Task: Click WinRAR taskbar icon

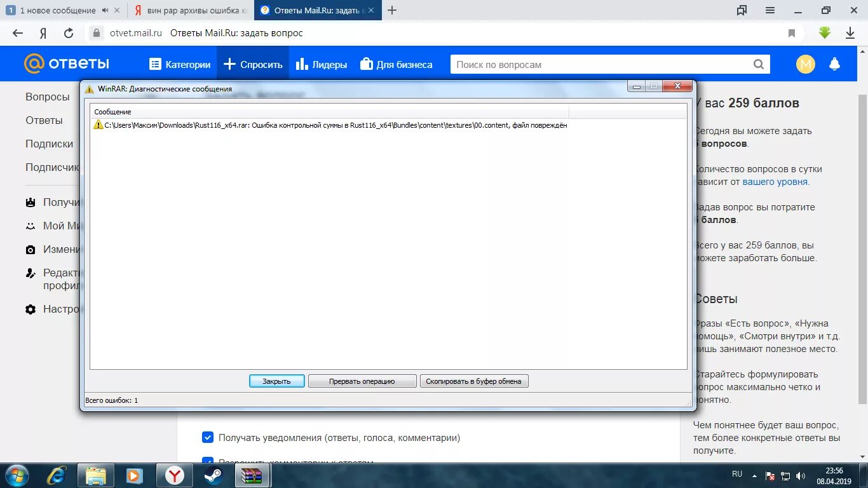Action: pyautogui.click(x=253, y=475)
